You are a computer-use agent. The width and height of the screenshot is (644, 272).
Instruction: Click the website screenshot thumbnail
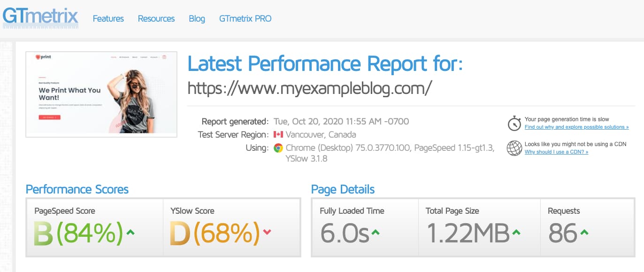pos(101,94)
